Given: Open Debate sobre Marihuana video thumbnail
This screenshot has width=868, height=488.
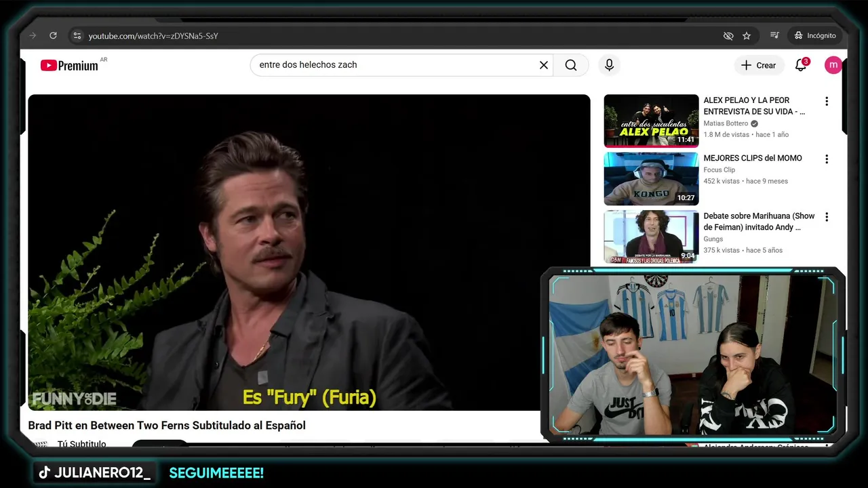Looking at the screenshot, I should pyautogui.click(x=651, y=237).
